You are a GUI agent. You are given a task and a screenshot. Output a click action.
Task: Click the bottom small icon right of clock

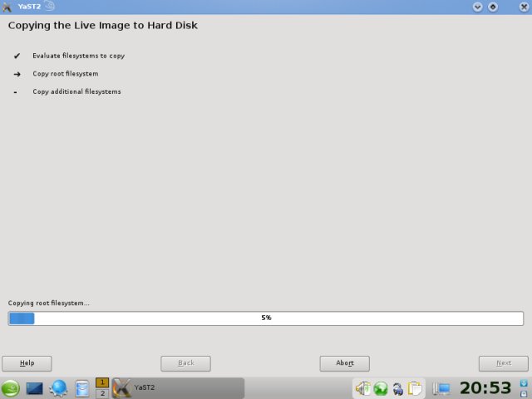(x=524, y=393)
